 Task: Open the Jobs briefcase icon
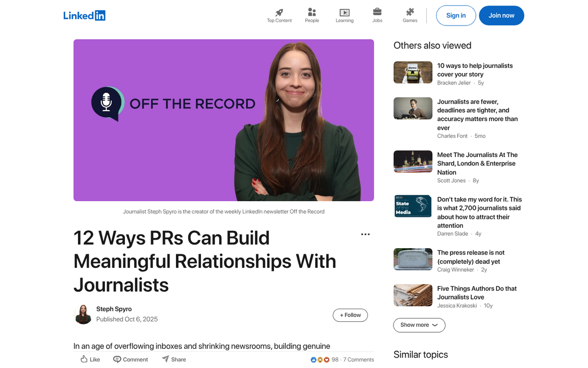click(377, 12)
